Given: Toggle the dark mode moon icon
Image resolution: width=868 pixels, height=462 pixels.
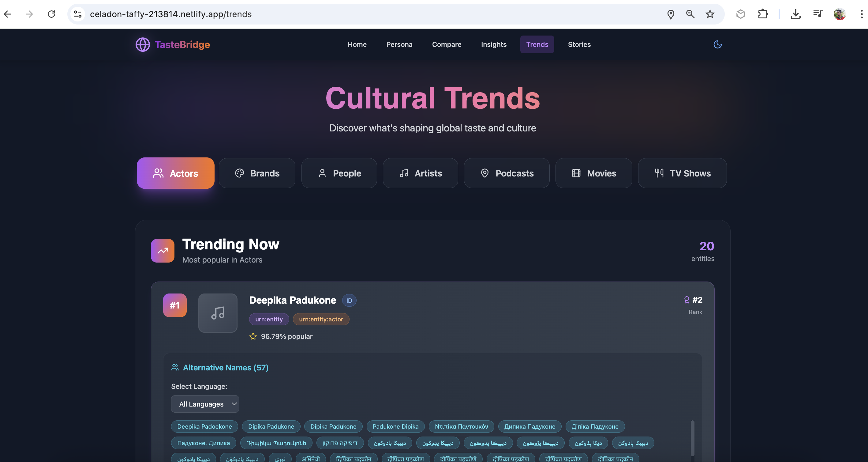Looking at the screenshot, I should pos(717,44).
